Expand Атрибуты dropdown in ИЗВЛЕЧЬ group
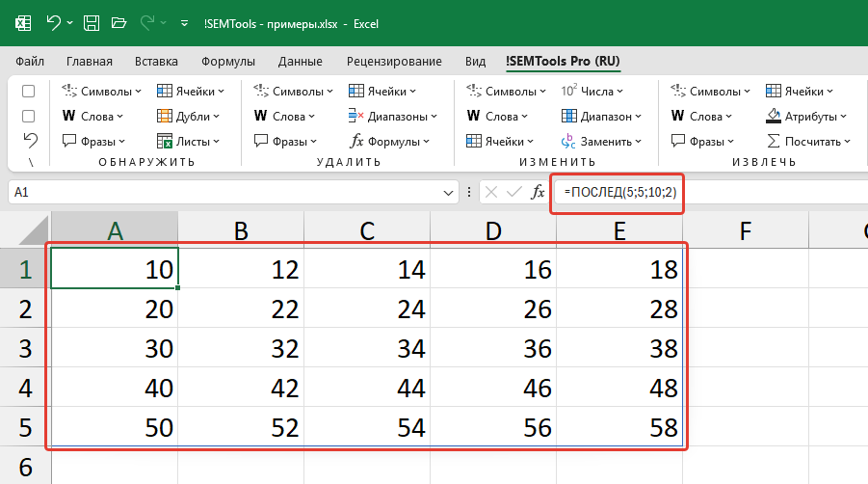Screen dimensions: 868x484 point(807,116)
